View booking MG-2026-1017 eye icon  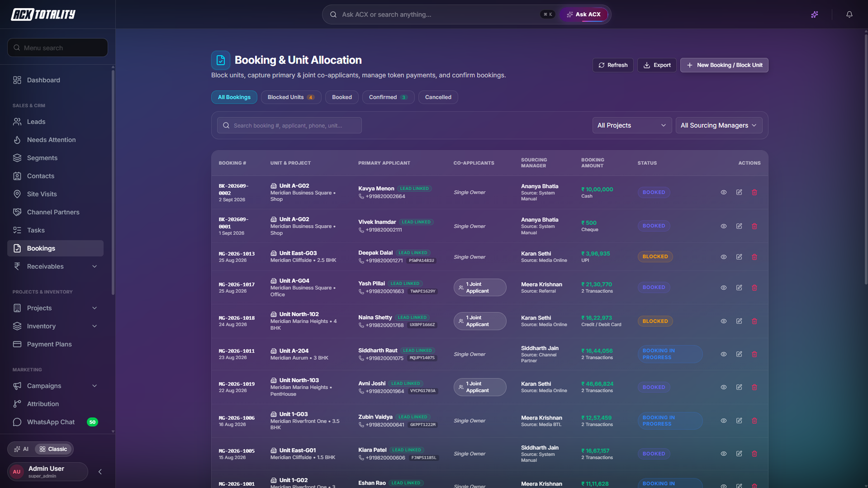click(723, 287)
